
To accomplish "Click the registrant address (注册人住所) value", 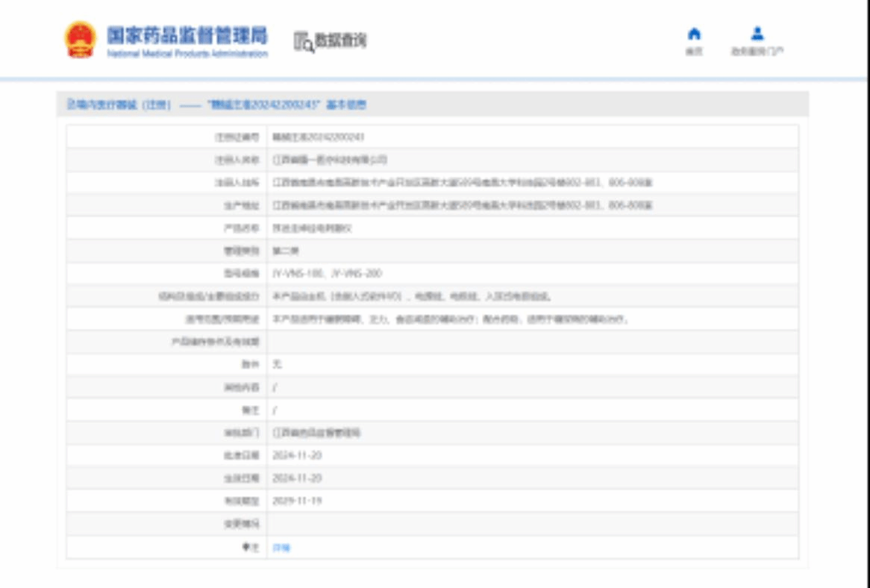I will (x=463, y=183).
